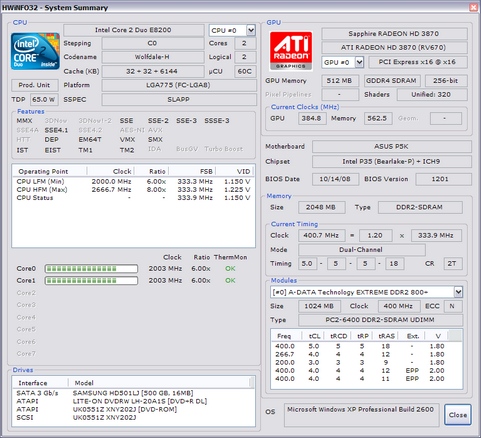The width and height of the screenshot is (481, 438).
Task: Close the System Summary window
Action: point(474,7)
